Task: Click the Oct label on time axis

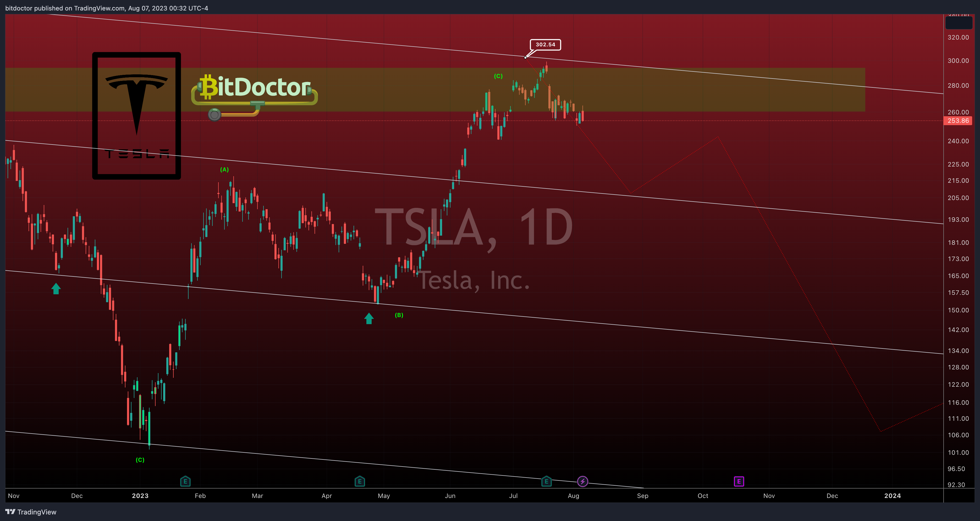Action: 703,496
